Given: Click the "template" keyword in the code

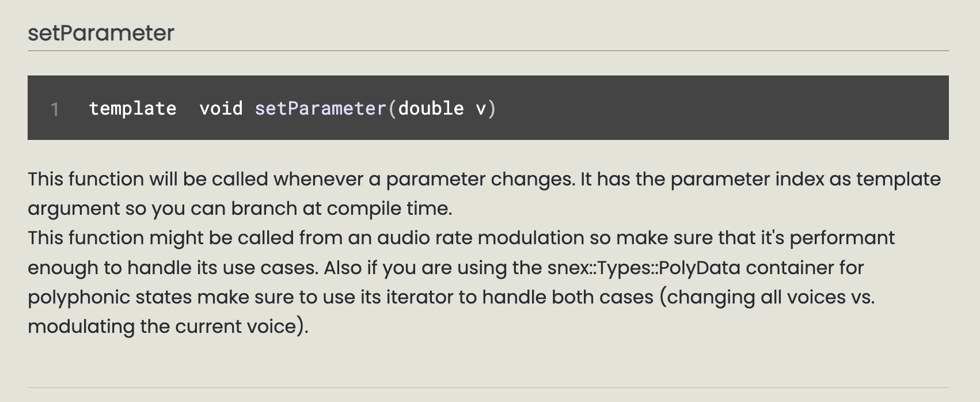Looking at the screenshot, I should (x=132, y=108).
